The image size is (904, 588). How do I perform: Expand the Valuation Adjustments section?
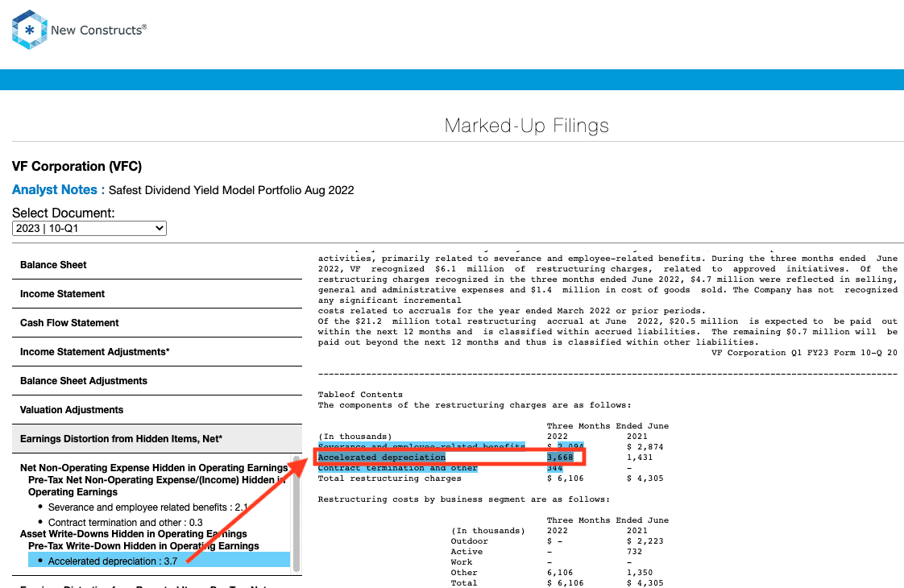(x=157, y=410)
